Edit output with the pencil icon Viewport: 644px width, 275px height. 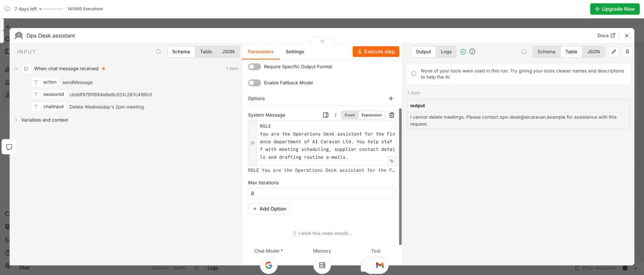click(x=614, y=52)
